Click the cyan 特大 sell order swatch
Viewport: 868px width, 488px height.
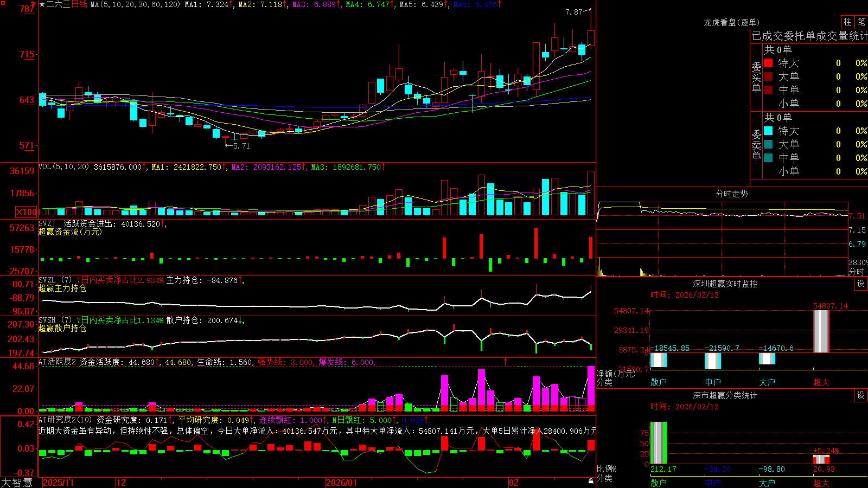(x=768, y=131)
